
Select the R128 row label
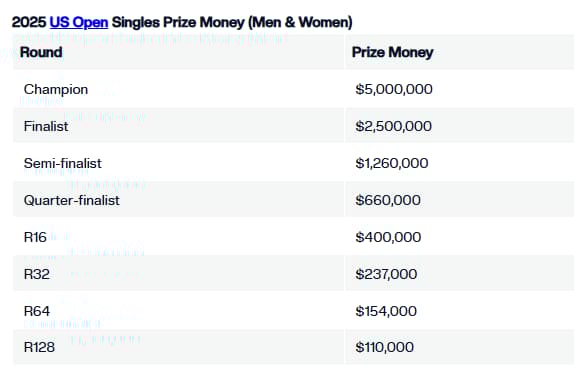click(39, 347)
